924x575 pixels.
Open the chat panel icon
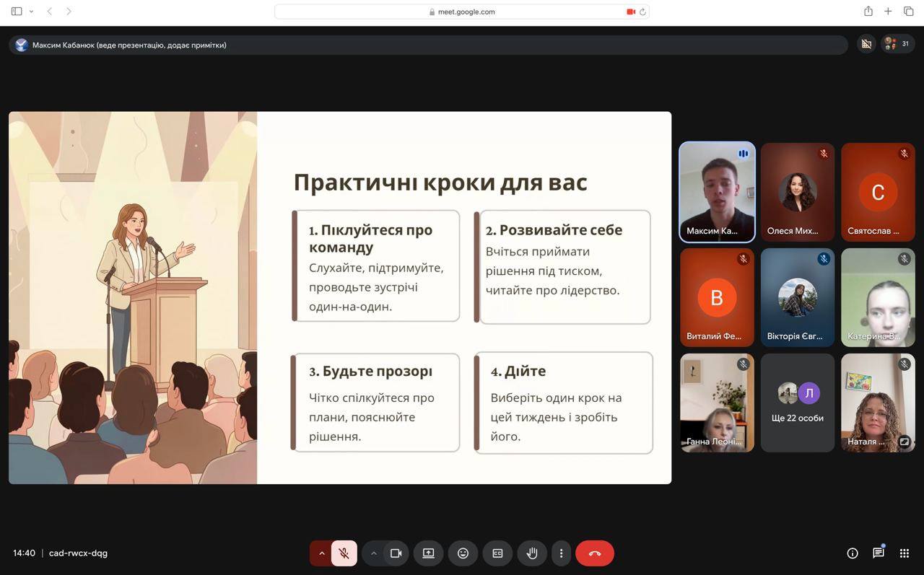878,553
